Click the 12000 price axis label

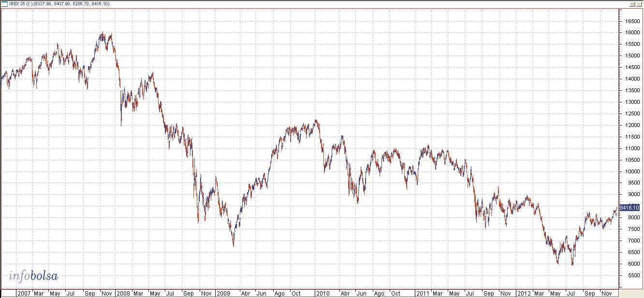tap(632, 126)
